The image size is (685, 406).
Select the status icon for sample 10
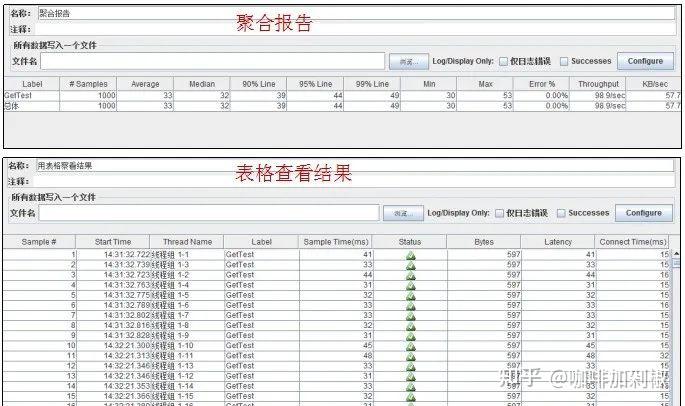(x=411, y=346)
